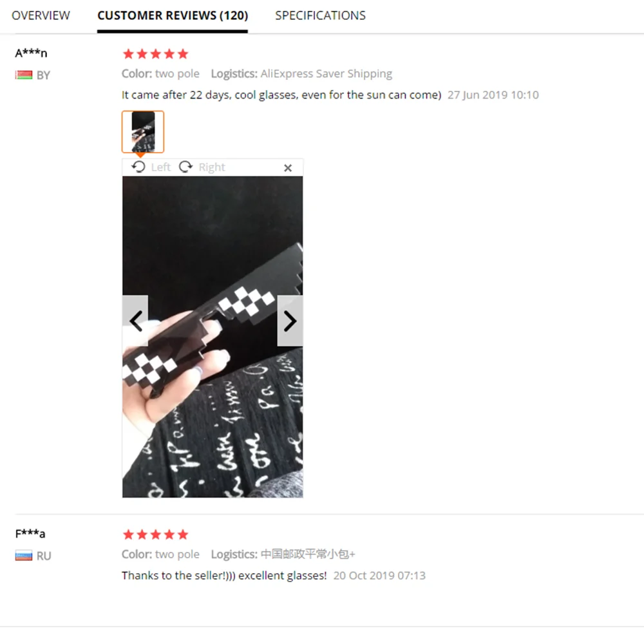
Task: Rotate photo using the Right label
Action: (x=212, y=167)
